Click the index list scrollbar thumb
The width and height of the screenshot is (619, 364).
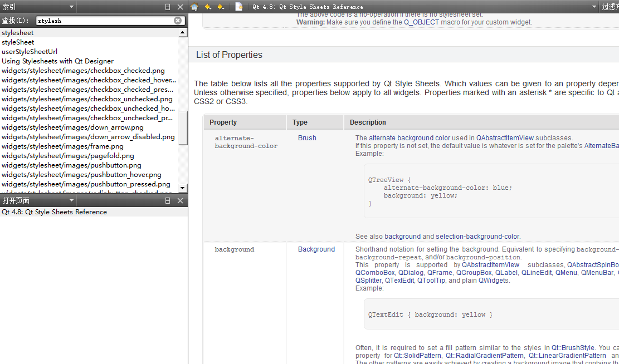[x=183, y=128]
